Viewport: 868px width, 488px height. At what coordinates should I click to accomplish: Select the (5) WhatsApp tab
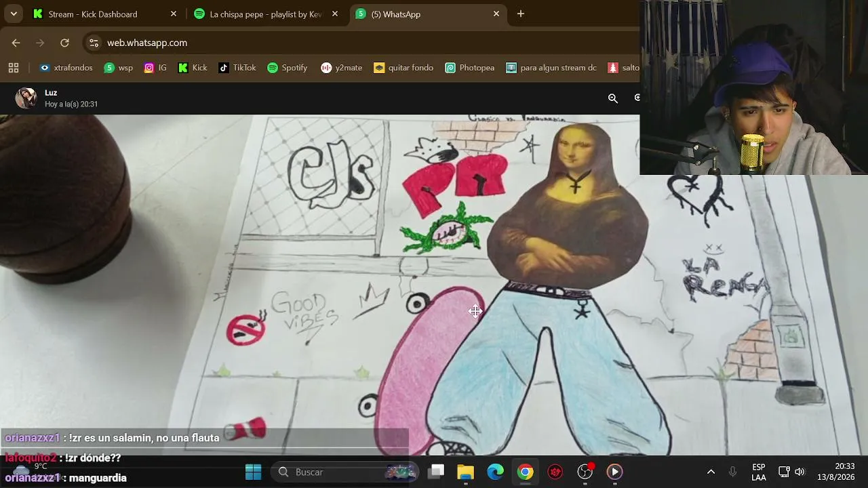point(427,14)
